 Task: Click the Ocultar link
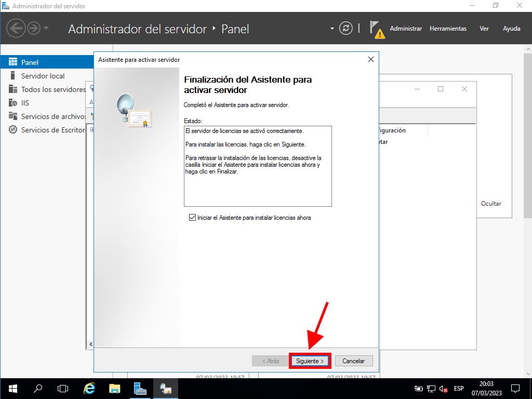[491, 204]
